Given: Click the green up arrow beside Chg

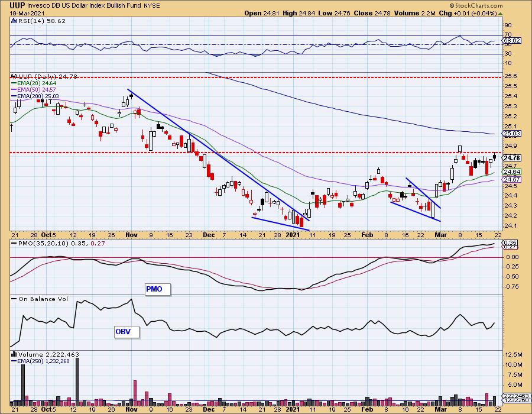Looking at the screenshot, I should click(501, 14).
